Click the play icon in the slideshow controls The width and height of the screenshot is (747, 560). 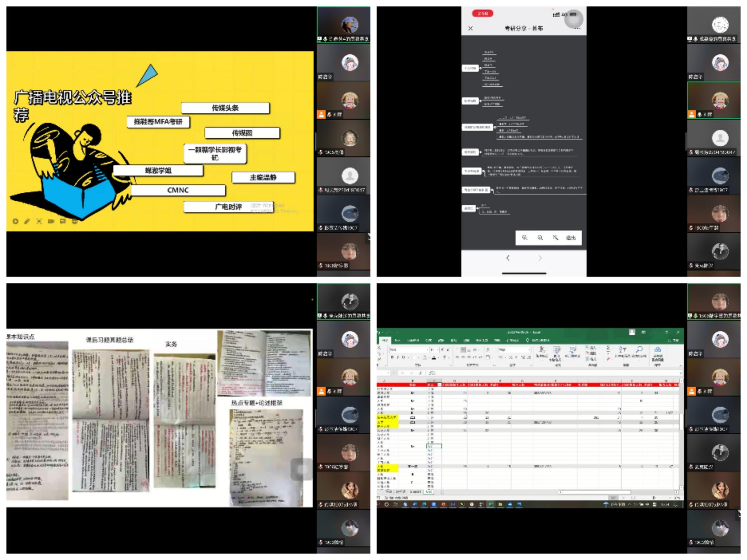15,221
